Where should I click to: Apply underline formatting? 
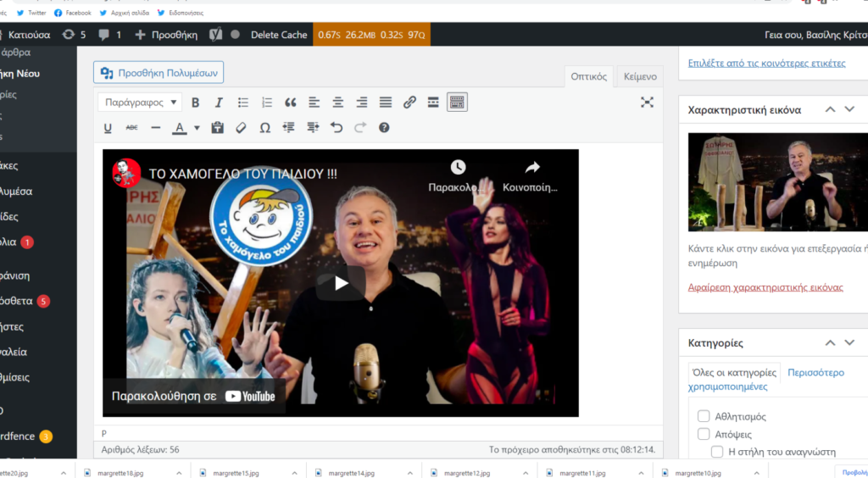(x=108, y=128)
